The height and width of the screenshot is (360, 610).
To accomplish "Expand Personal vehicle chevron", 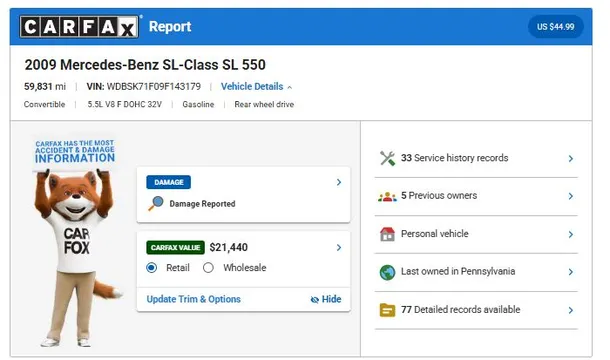I will tap(571, 234).
